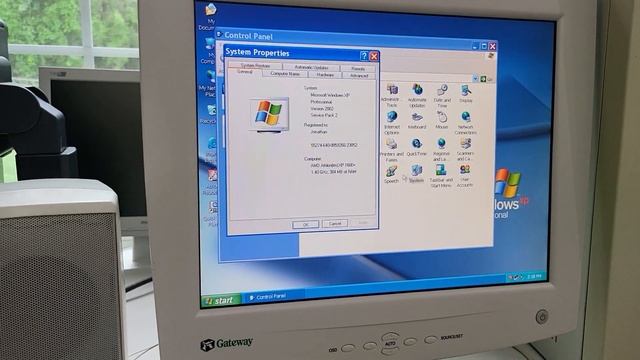Viewport: 640px width, 360px height.
Task: Click the Help question mark in System Properties
Action: 364,56
